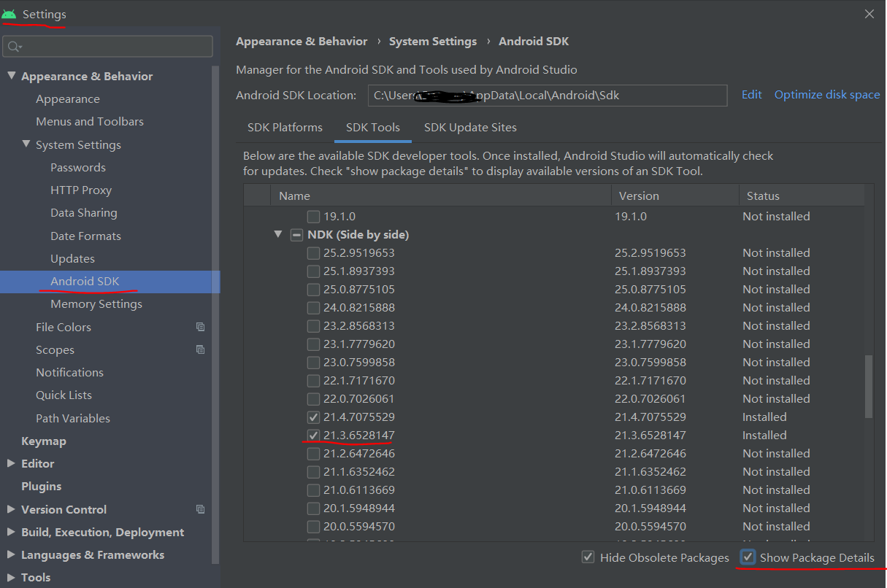887x588 pixels.
Task: Uncheck NDK version 21.4.7075529
Action: point(313,417)
